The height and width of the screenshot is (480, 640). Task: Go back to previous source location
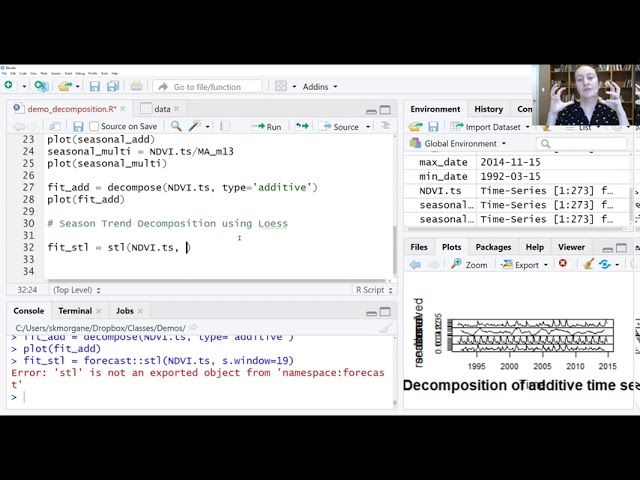pos(19,127)
